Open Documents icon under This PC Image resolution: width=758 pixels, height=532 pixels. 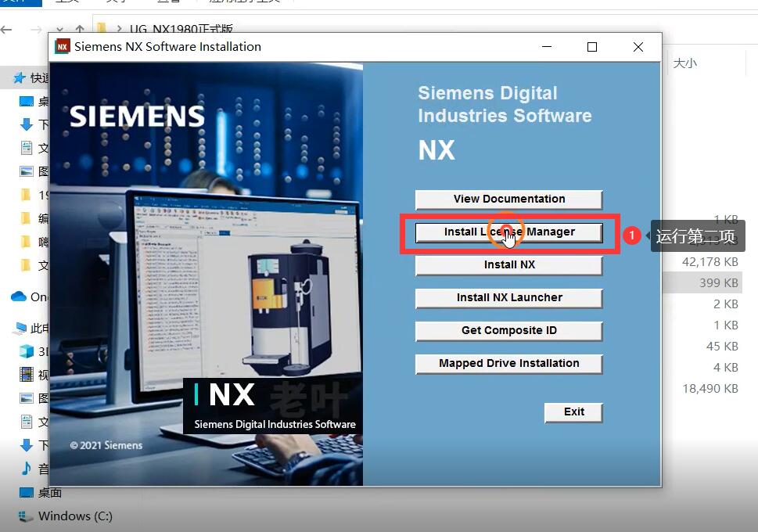27,422
